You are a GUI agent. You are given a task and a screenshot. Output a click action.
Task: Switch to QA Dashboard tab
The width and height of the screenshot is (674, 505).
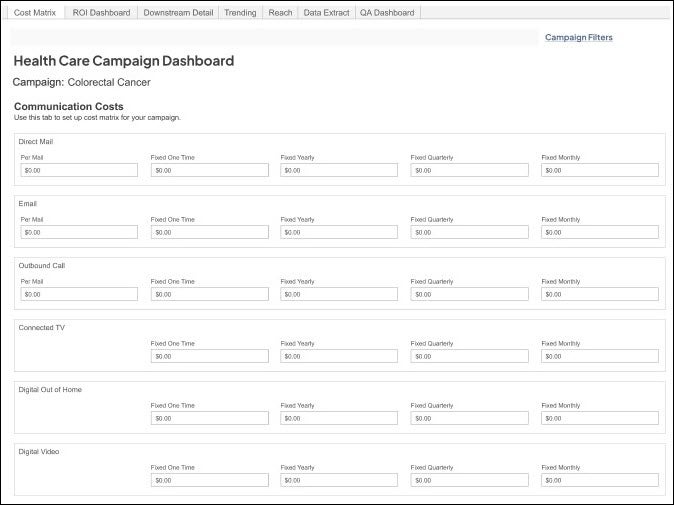pos(387,13)
